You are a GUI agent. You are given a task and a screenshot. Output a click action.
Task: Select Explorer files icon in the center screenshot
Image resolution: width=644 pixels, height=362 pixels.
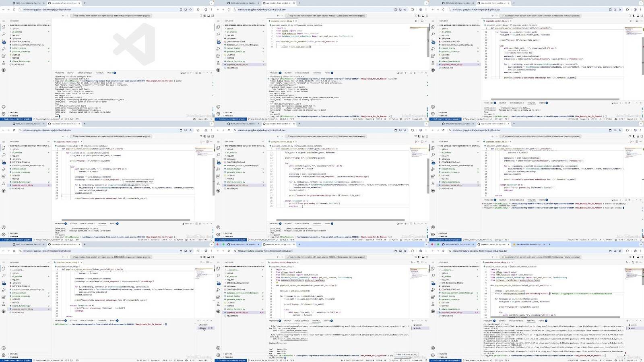(218, 148)
